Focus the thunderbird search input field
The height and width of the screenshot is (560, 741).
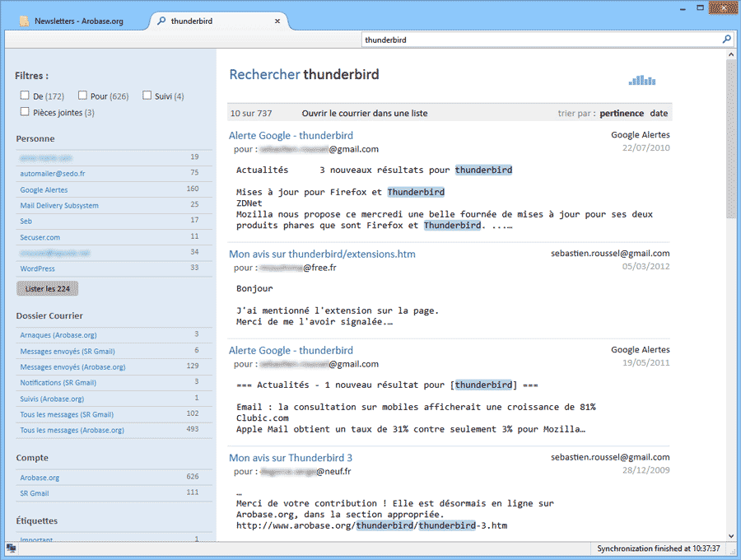tap(541, 40)
